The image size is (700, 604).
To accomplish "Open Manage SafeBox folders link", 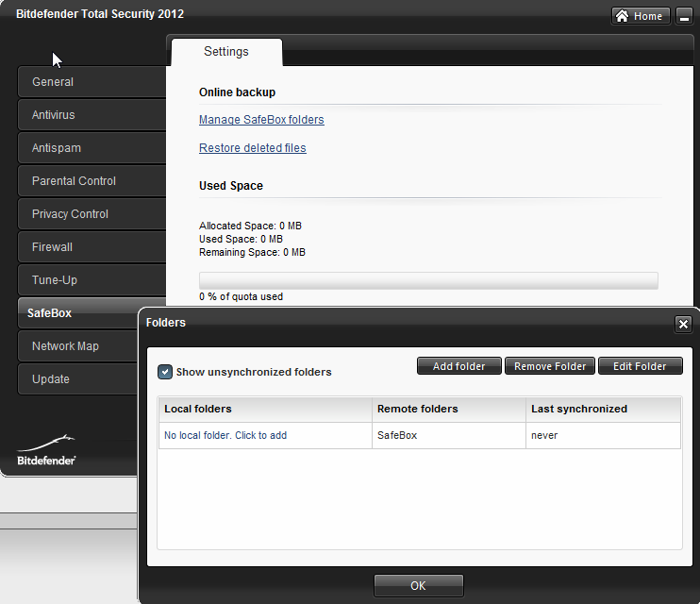I will tap(261, 120).
